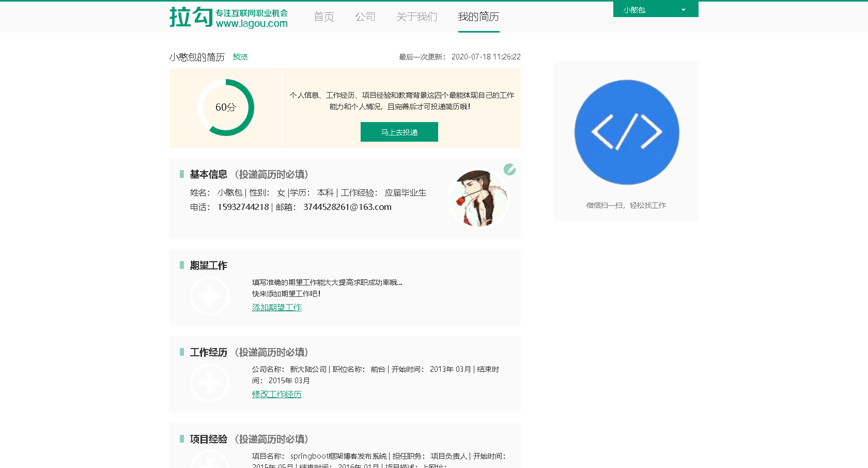868x468 pixels.
Task: Click the plus icon in 期望工作 section
Action: click(209, 295)
